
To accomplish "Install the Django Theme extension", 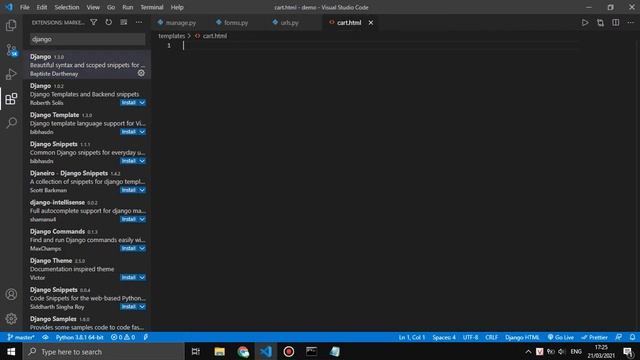I will [129, 277].
